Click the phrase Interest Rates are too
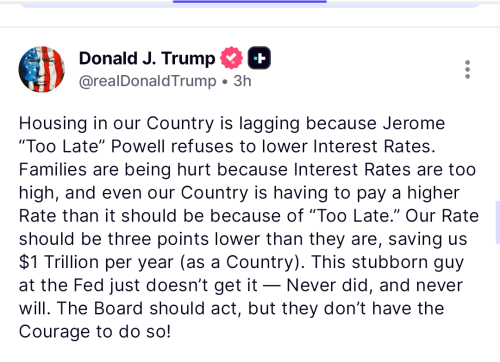Image resolution: width=500 pixels, height=362 pixels. coord(385,170)
